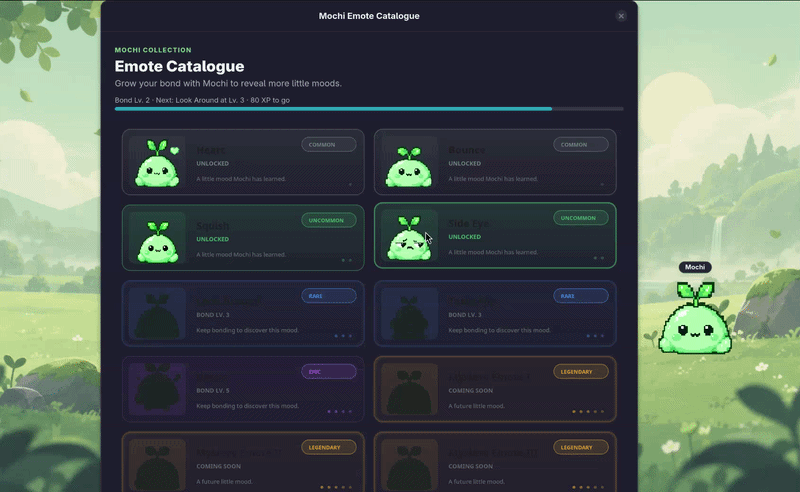
Task: Click the blue rarity dots on Look Around card
Action: [343, 336]
